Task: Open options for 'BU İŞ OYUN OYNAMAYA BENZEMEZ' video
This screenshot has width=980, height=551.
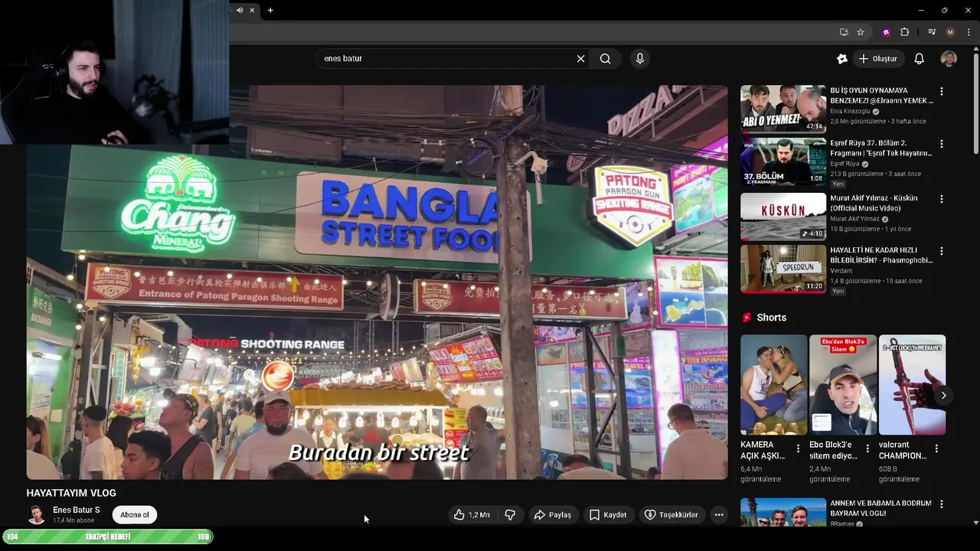Action: 942,91
